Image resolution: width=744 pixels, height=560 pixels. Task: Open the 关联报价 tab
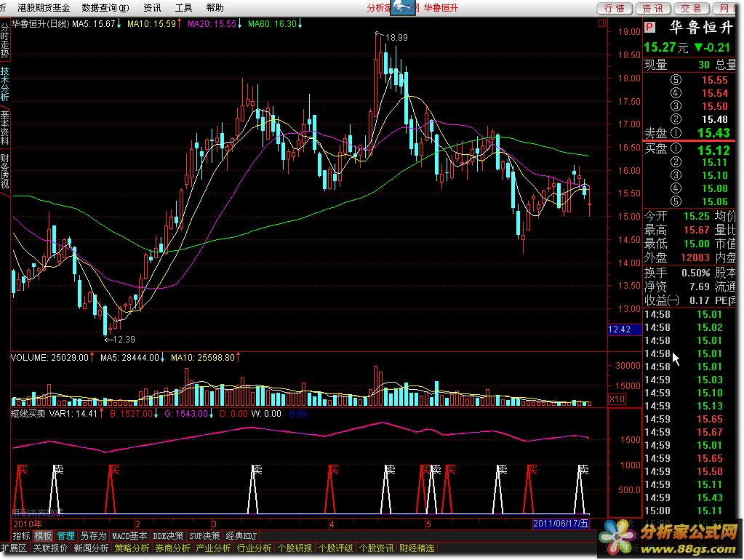tap(50, 548)
